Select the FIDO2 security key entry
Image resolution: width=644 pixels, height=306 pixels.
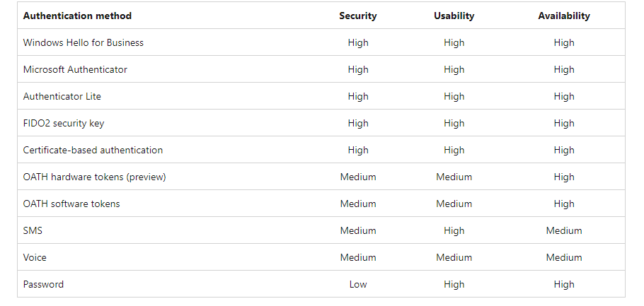coord(64,123)
